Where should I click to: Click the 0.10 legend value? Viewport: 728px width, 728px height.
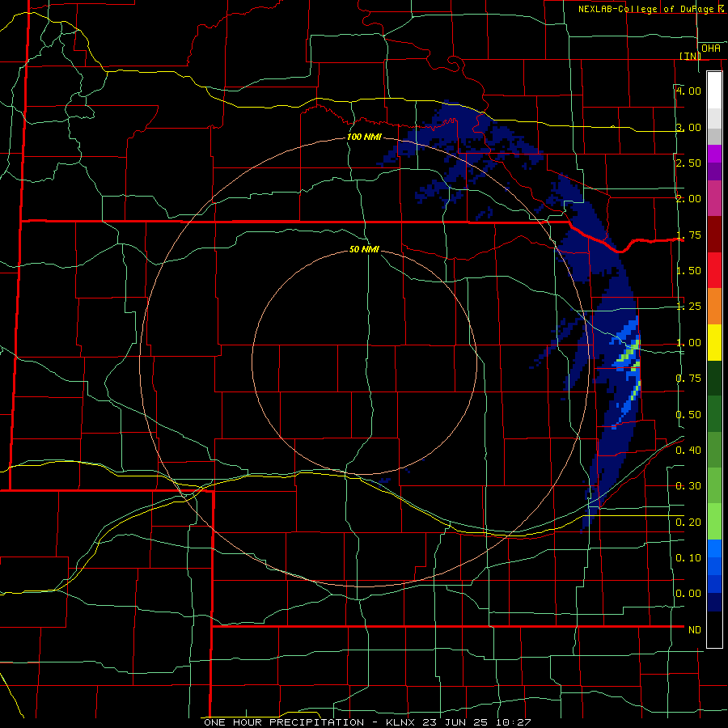(688, 557)
